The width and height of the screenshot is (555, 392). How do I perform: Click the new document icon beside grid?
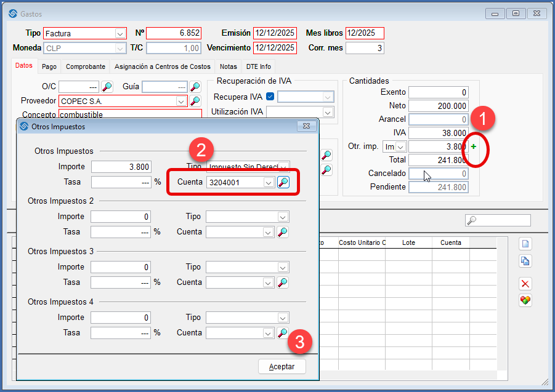click(x=525, y=244)
